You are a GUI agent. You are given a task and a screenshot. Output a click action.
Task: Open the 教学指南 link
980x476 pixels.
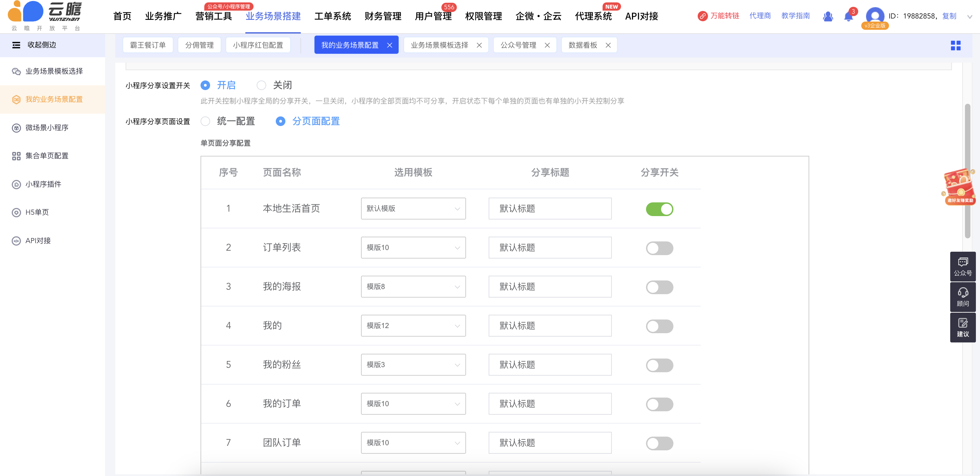pyautogui.click(x=796, y=16)
